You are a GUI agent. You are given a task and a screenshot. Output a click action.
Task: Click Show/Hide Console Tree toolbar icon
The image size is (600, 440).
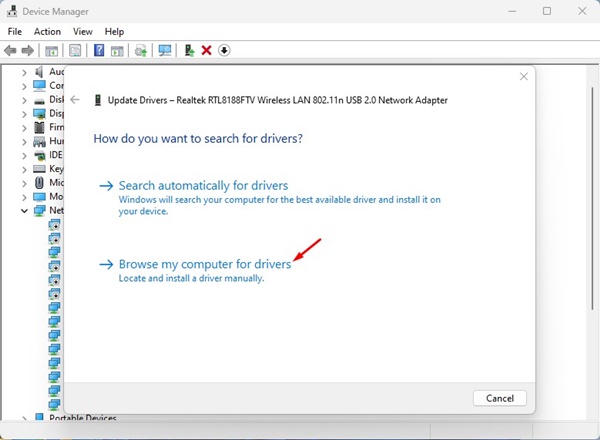[51, 51]
